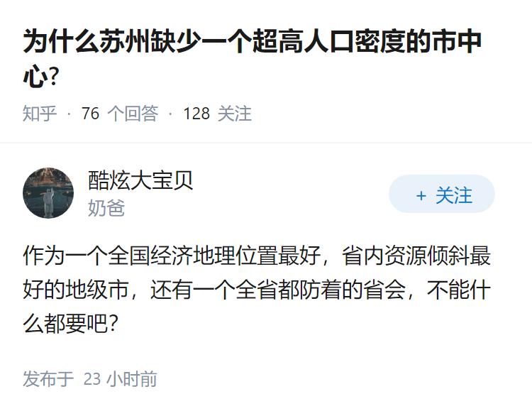This screenshot has height=416, width=532.
Task: Open the question title about 苏州
Action: [252, 43]
